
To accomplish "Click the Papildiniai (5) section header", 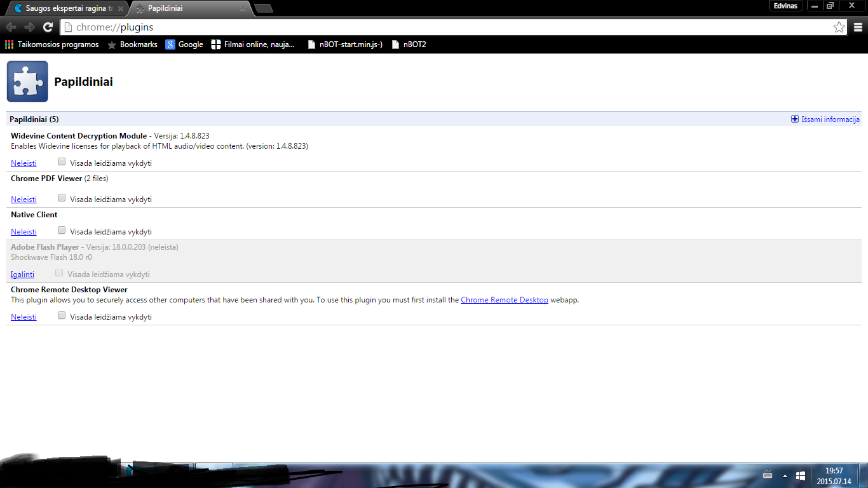I will coord(34,119).
